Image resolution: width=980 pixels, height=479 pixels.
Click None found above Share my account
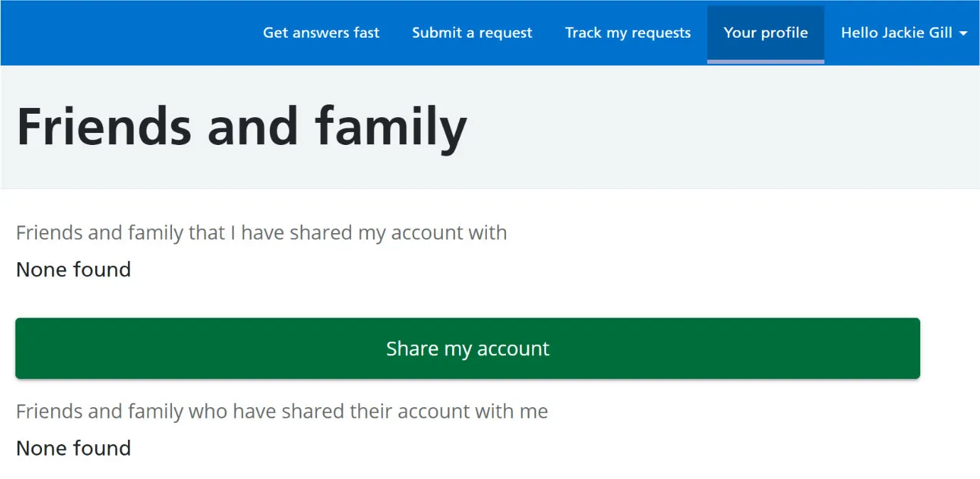click(73, 269)
